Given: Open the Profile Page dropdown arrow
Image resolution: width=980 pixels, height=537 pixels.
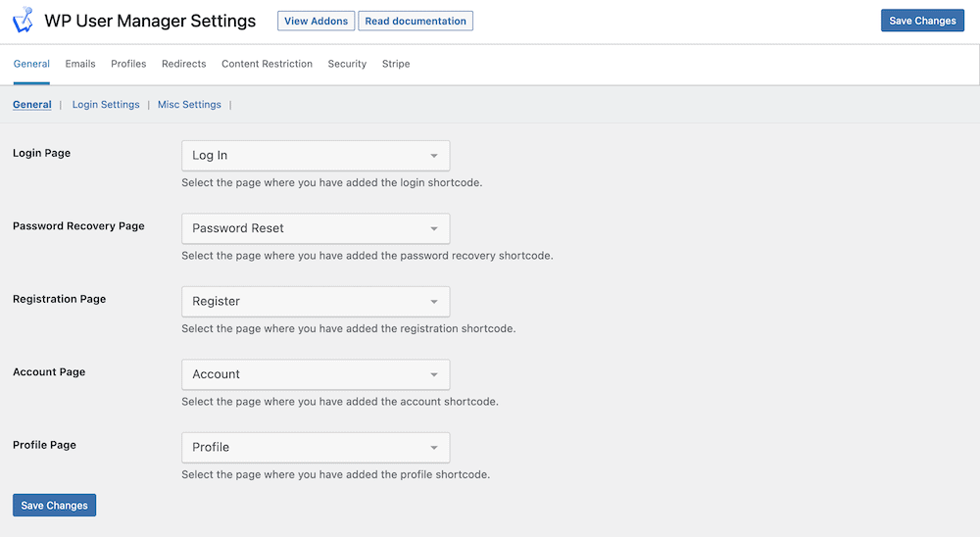Looking at the screenshot, I should pyautogui.click(x=434, y=448).
